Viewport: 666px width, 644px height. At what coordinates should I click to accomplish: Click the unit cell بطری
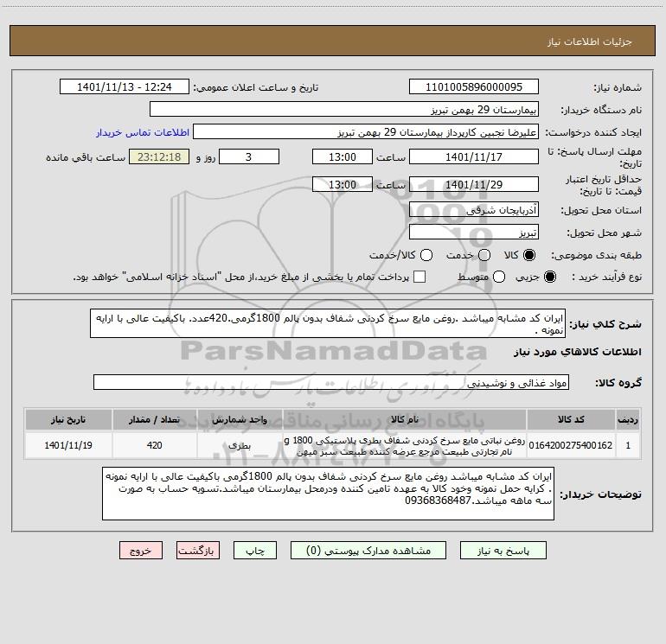coord(240,445)
